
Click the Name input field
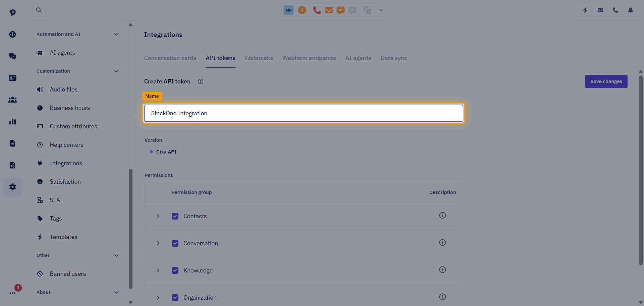click(304, 113)
